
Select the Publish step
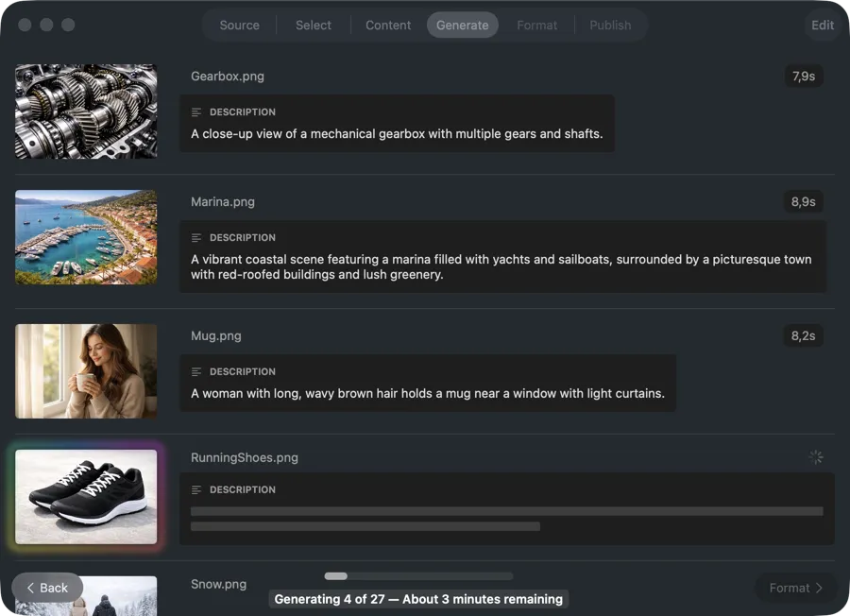pos(610,26)
